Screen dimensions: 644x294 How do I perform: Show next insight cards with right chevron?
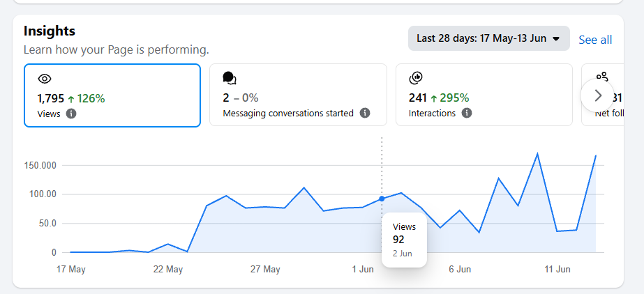point(597,95)
